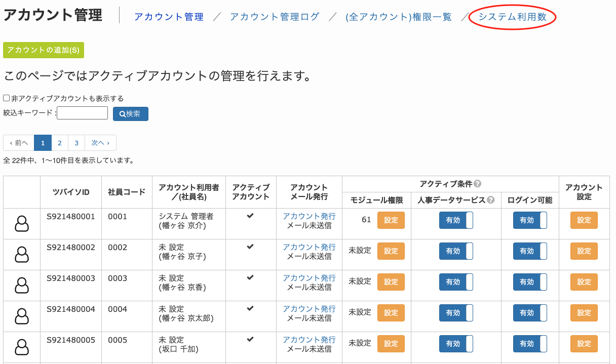The height and width of the screenshot is (364, 616).
Task: Open アカウント設定 button for employee 0005
Action: tap(584, 344)
